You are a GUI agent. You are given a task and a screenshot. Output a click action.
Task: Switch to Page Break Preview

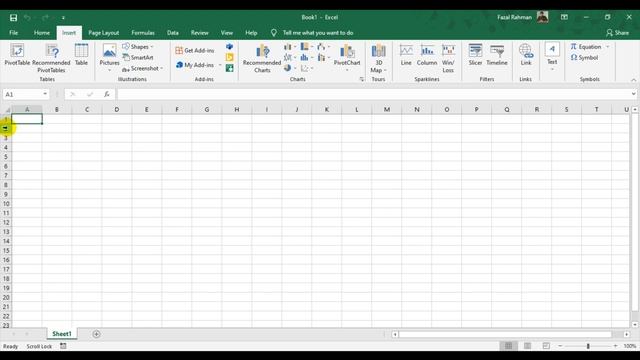coord(546,346)
